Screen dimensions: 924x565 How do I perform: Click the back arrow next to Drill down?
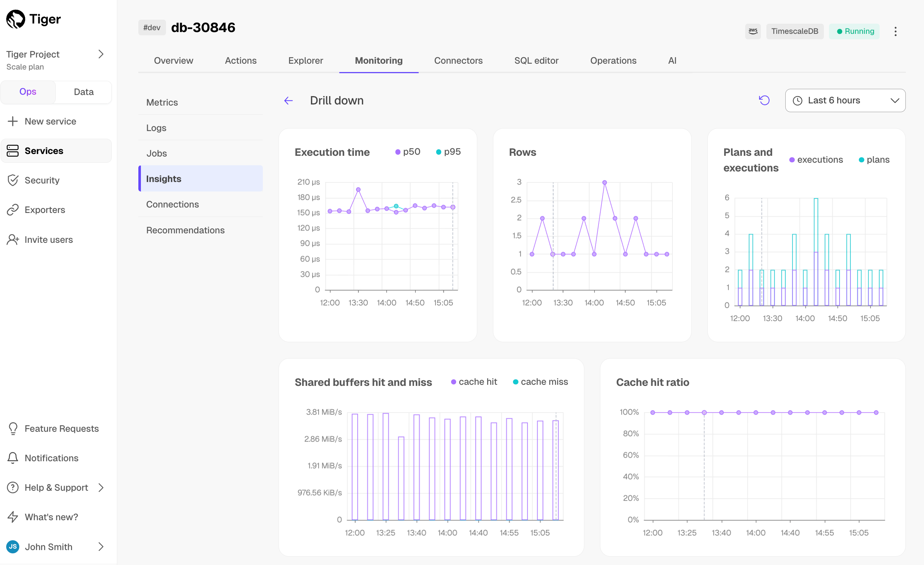pos(288,100)
